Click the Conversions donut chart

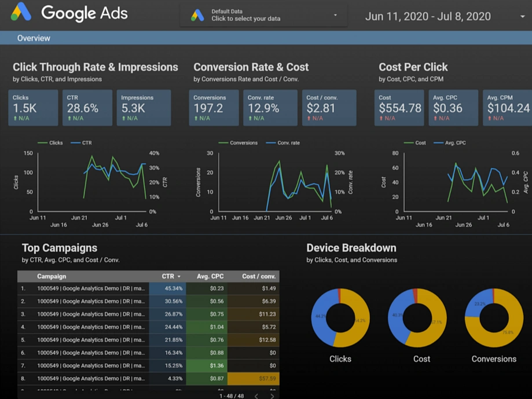point(494,318)
